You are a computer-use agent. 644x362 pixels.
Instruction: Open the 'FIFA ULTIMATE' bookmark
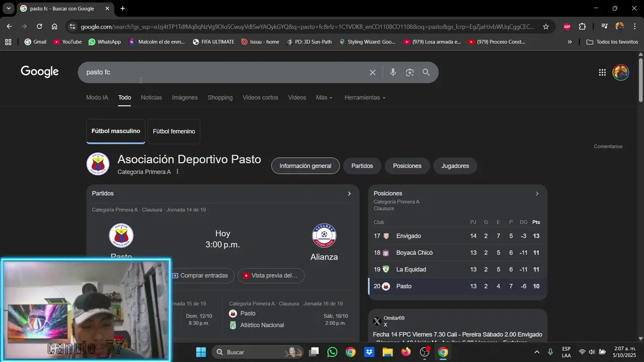[x=213, y=42]
